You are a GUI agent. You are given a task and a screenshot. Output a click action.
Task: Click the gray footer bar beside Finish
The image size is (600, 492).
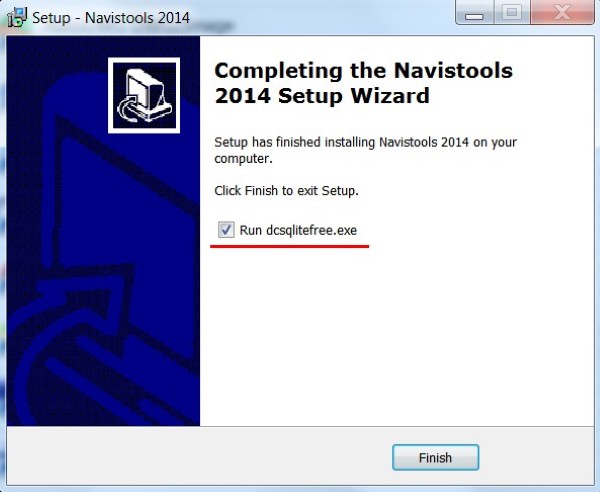pyautogui.click(x=199, y=456)
